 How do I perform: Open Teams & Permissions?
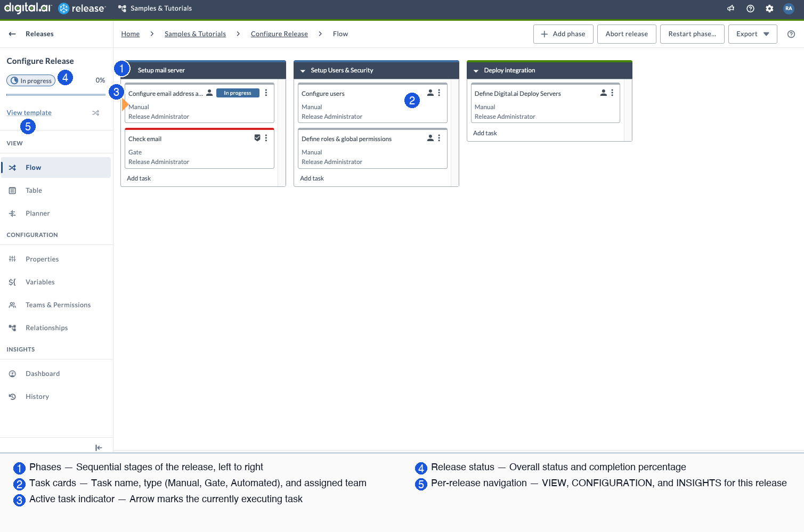pyautogui.click(x=56, y=305)
